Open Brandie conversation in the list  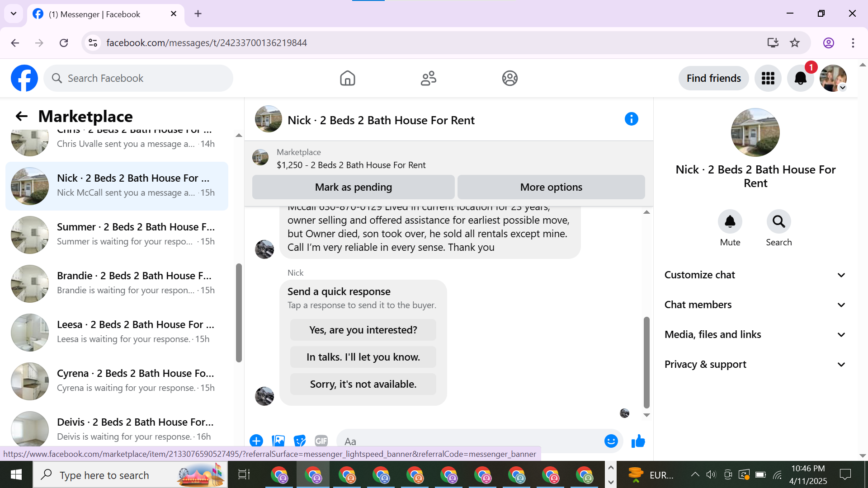pyautogui.click(x=117, y=283)
